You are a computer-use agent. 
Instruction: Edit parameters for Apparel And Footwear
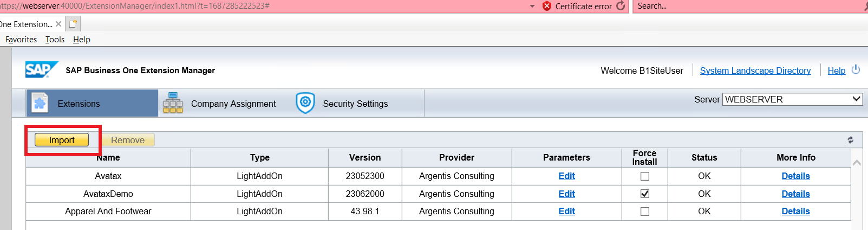pos(566,211)
